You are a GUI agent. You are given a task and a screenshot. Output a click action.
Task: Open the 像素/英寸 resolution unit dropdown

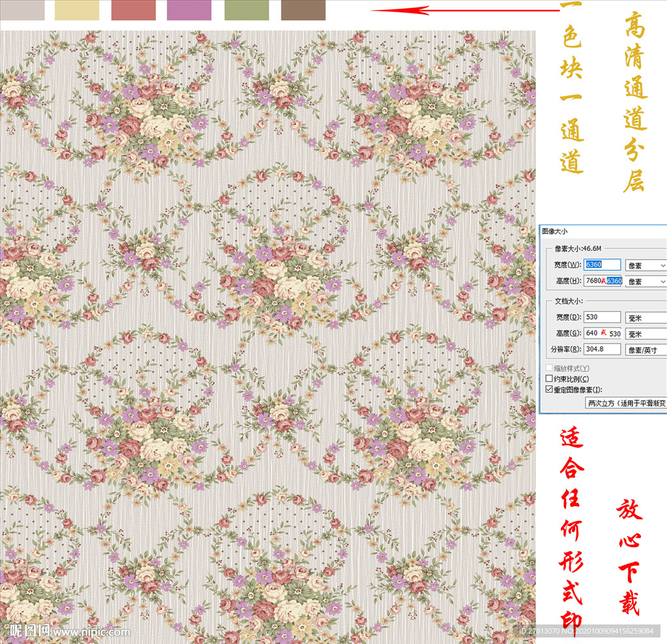click(646, 350)
